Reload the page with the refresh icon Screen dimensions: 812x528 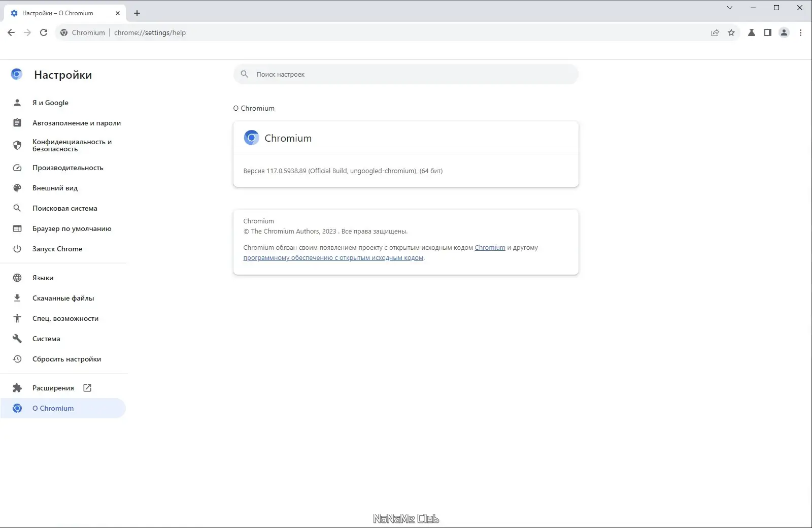pyautogui.click(x=44, y=32)
